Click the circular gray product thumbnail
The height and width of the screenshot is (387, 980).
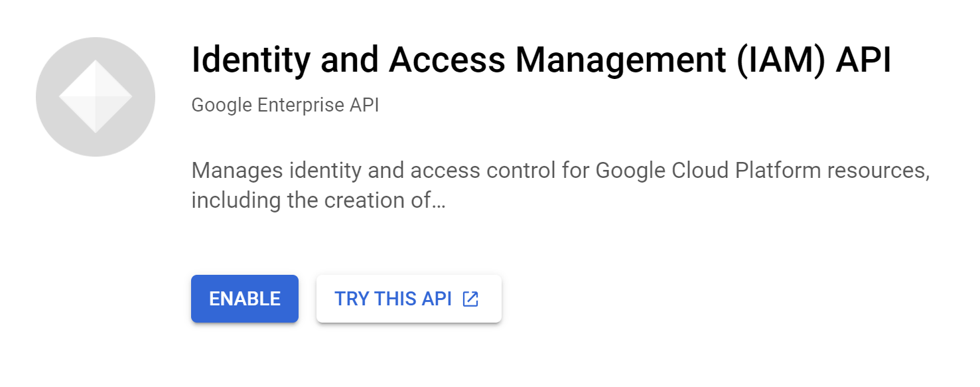coord(96,97)
